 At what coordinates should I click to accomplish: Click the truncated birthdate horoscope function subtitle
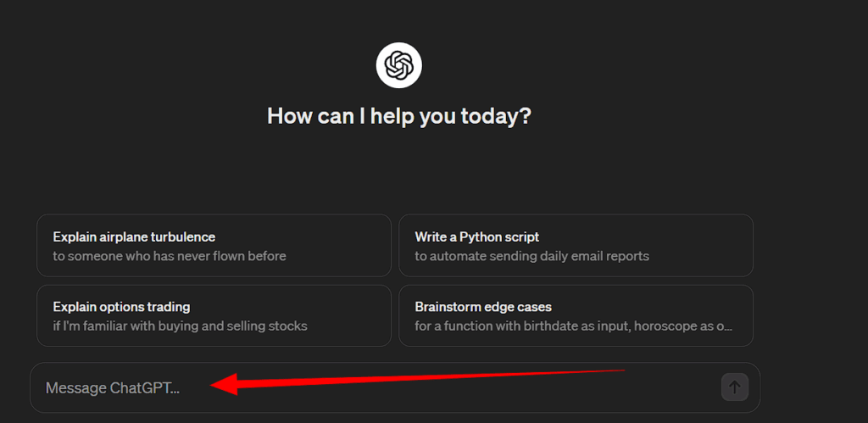(573, 326)
